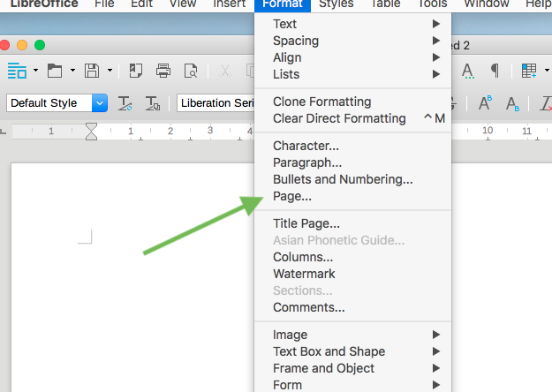This screenshot has height=392, width=552.
Task: Select Character... in Format menu
Action: point(306,146)
